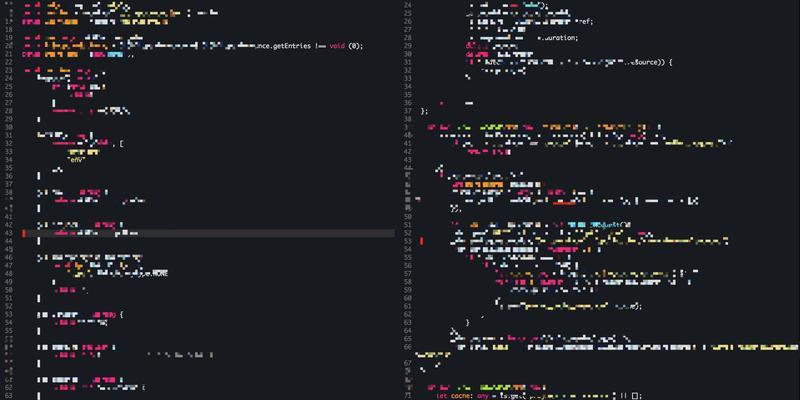Click line number 34 in right pane gutter

pyautogui.click(x=408, y=87)
